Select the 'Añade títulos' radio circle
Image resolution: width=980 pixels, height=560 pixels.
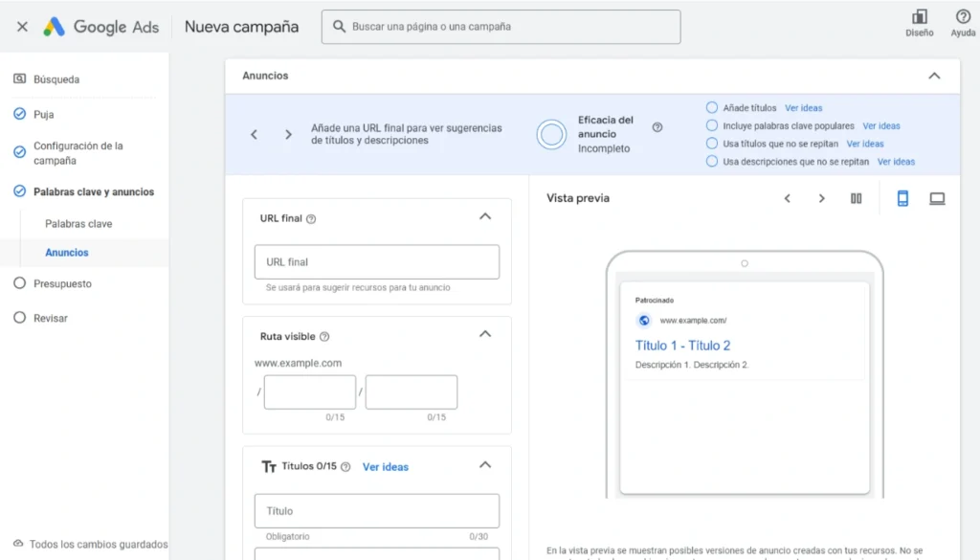[x=711, y=108]
